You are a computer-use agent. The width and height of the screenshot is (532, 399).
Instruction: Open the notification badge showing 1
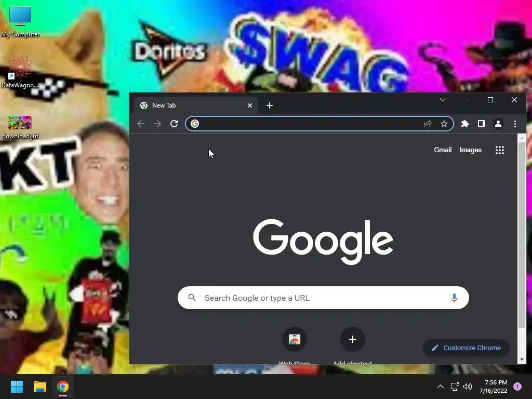pyautogui.click(x=517, y=387)
